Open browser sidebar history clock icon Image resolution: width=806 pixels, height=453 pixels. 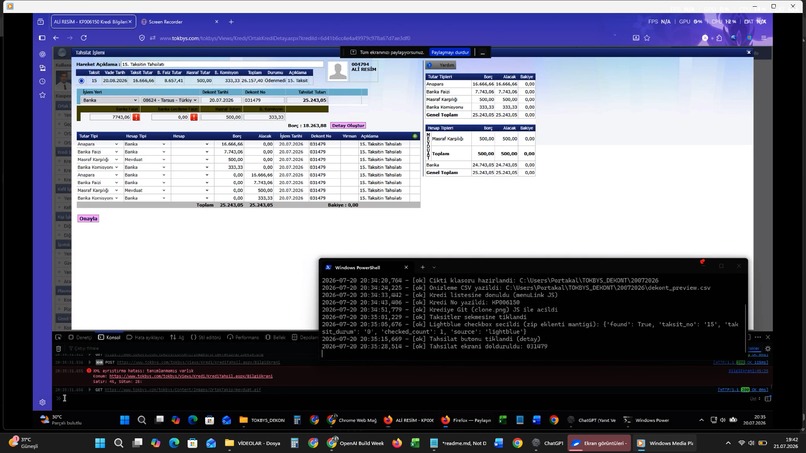click(x=42, y=81)
